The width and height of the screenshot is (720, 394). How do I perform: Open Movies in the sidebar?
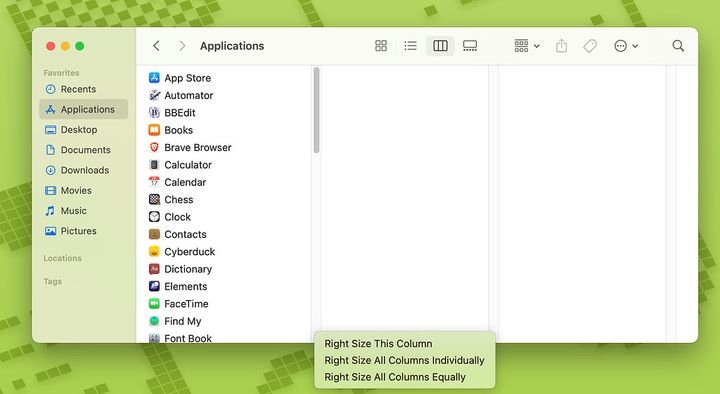83,190
